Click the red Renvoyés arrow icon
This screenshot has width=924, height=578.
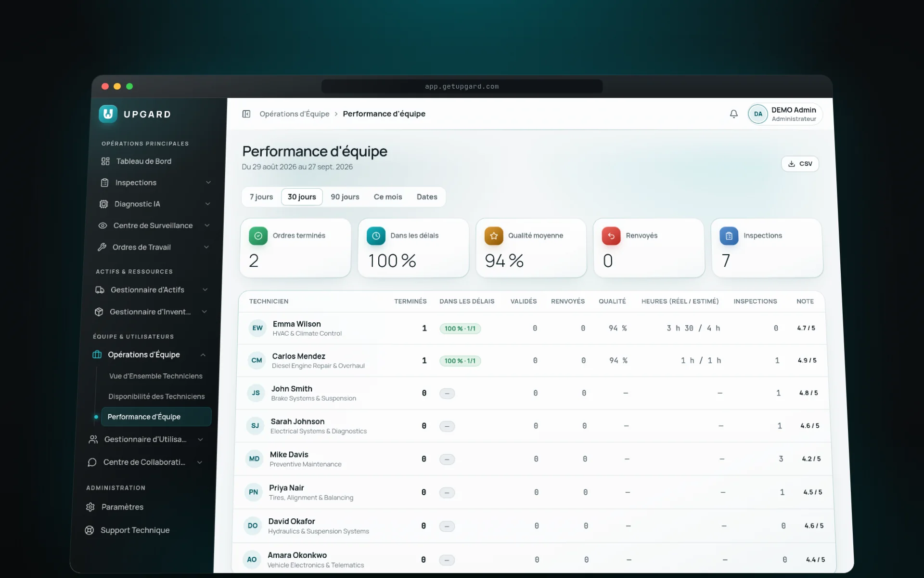click(611, 236)
